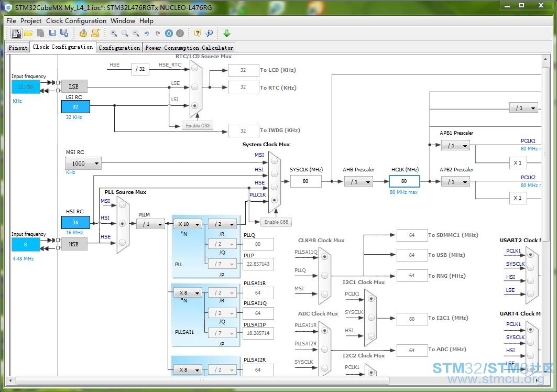Screen dimensions: 557x392
Task: Click the Best Fit middle magnifier icon
Action: pos(125,33)
